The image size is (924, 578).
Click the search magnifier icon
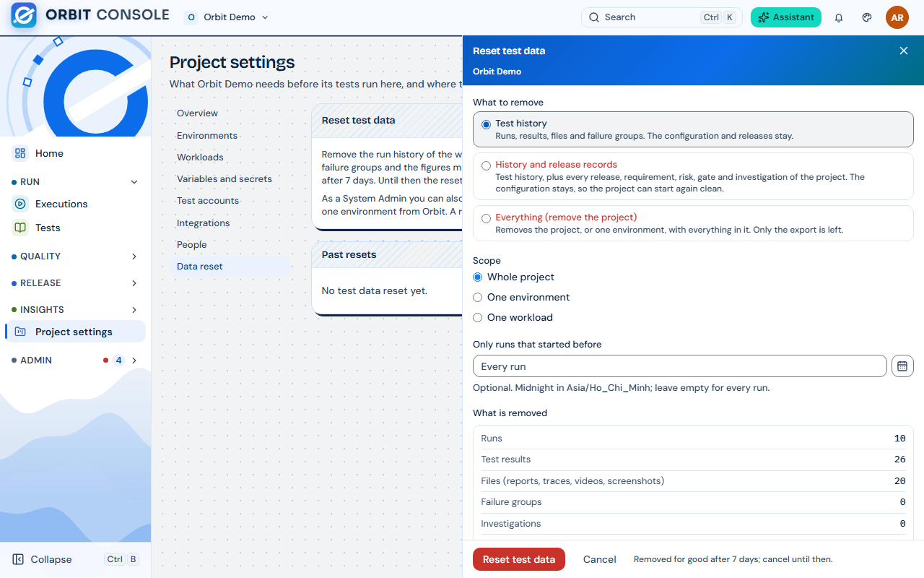click(x=594, y=17)
